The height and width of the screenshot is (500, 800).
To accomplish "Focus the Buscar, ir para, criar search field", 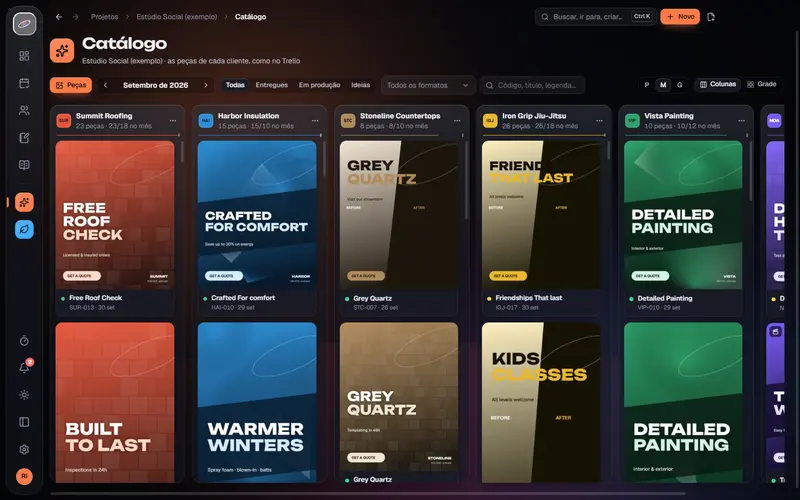I will coord(595,17).
